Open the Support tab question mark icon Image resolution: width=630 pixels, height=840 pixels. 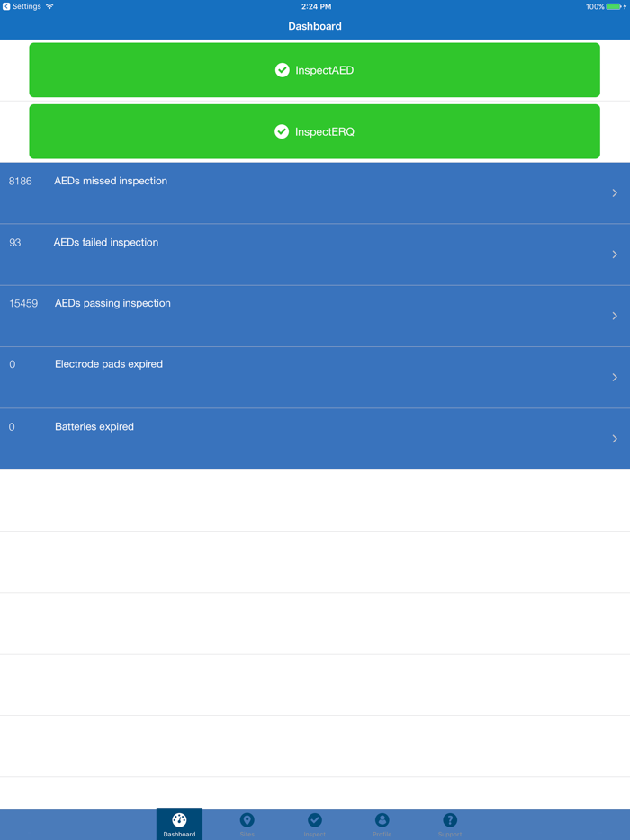(x=450, y=819)
